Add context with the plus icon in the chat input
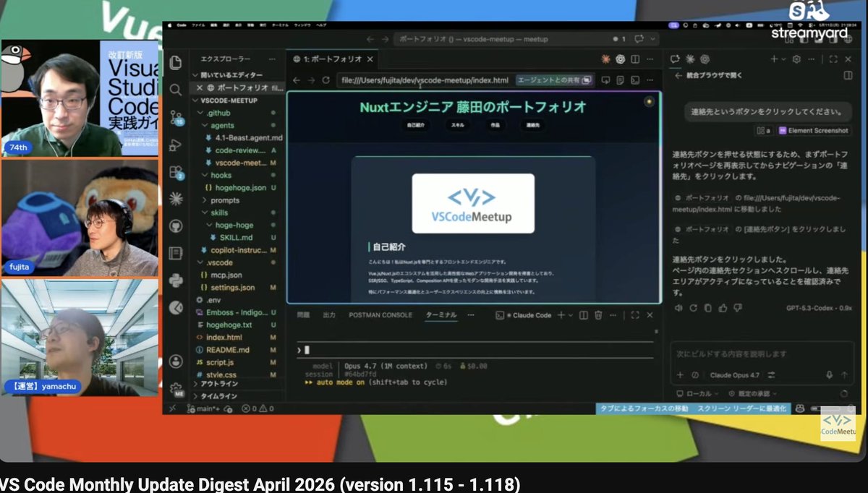Viewport: 868px width, 493px height. [679, 375]
